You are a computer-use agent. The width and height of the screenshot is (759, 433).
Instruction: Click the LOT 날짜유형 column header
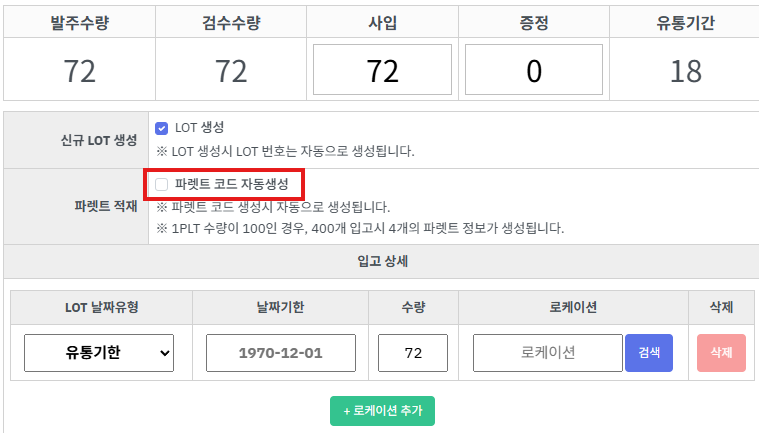(x=101, y=307)
